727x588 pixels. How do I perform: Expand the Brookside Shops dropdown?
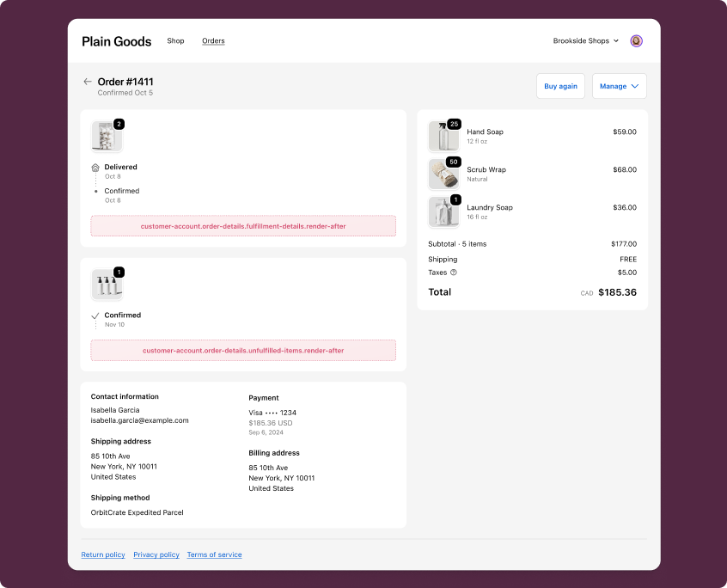click(585, 40)
